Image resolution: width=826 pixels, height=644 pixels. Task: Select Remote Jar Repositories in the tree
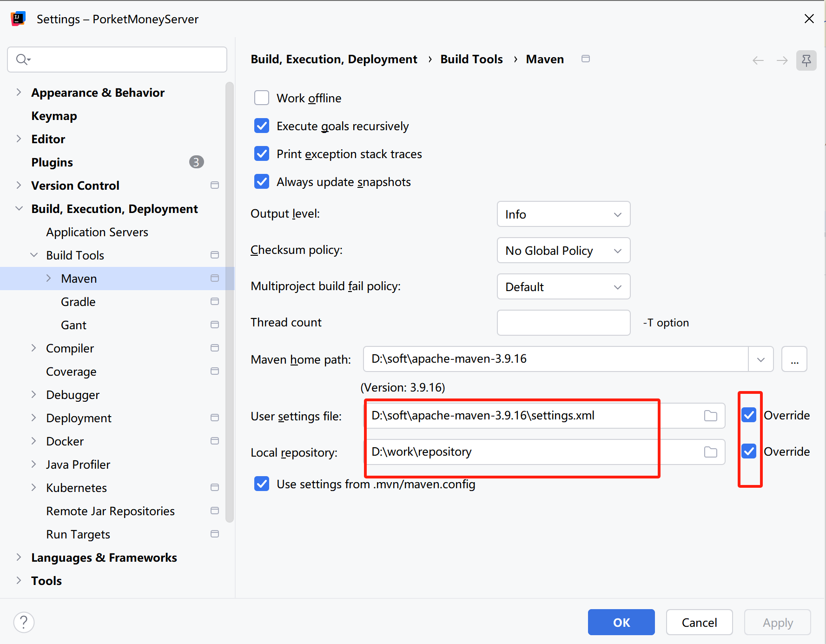click(110, 511)
